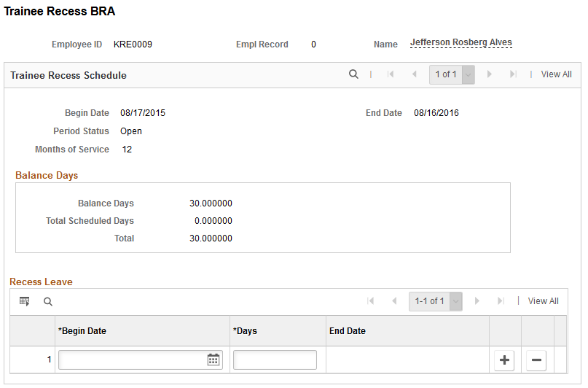Image resolution: width=588 pixels, height=388 pixels.
Task: Add a new Recess Leave row with plus button
Action: (x=504, y=360)
